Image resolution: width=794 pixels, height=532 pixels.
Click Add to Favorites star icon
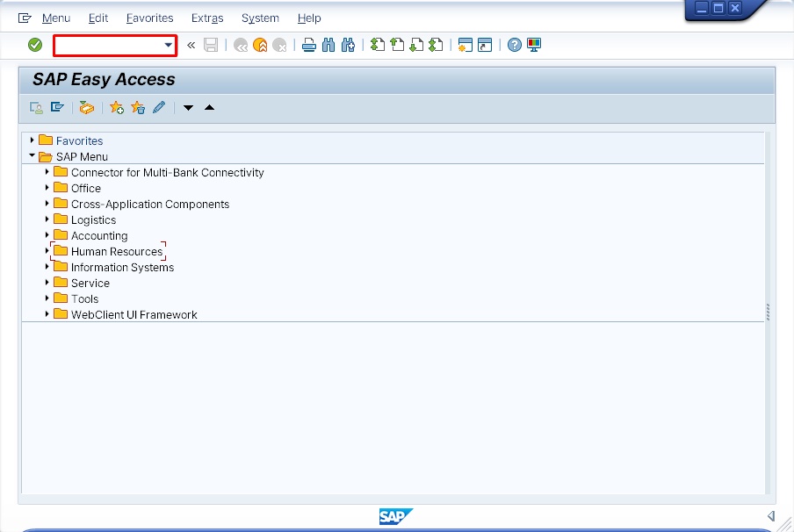coord(117,107)
